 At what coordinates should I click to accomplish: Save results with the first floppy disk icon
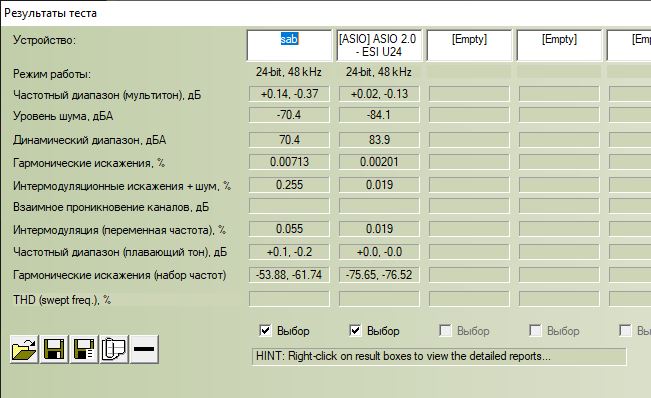[54, 349]
